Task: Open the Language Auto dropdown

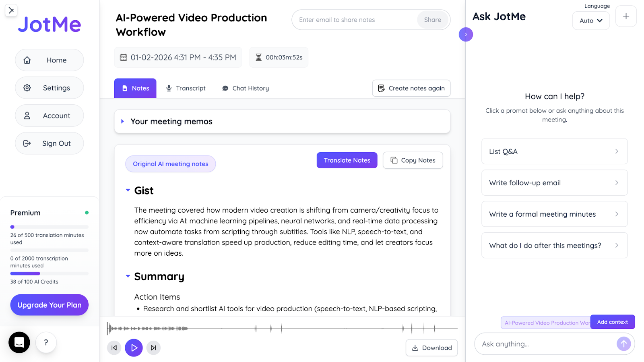Action: pos(591,21)
